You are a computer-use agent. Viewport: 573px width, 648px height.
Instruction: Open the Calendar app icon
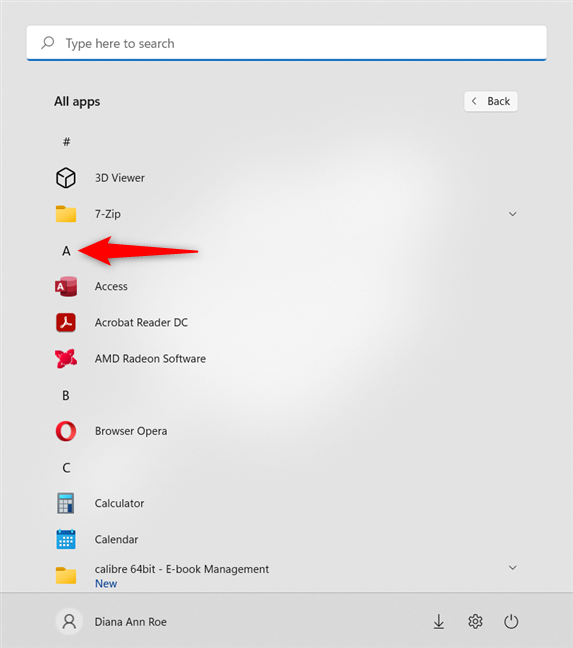coord(66,539)
